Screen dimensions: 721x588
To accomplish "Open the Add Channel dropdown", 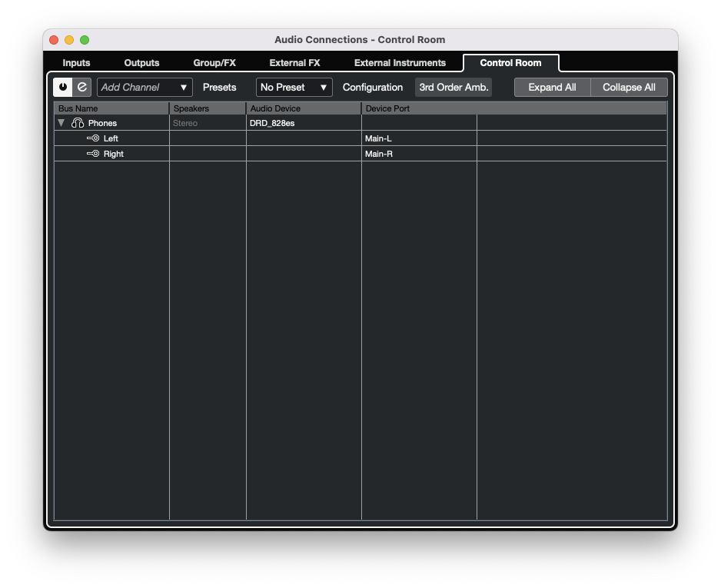I will (144, 87).
